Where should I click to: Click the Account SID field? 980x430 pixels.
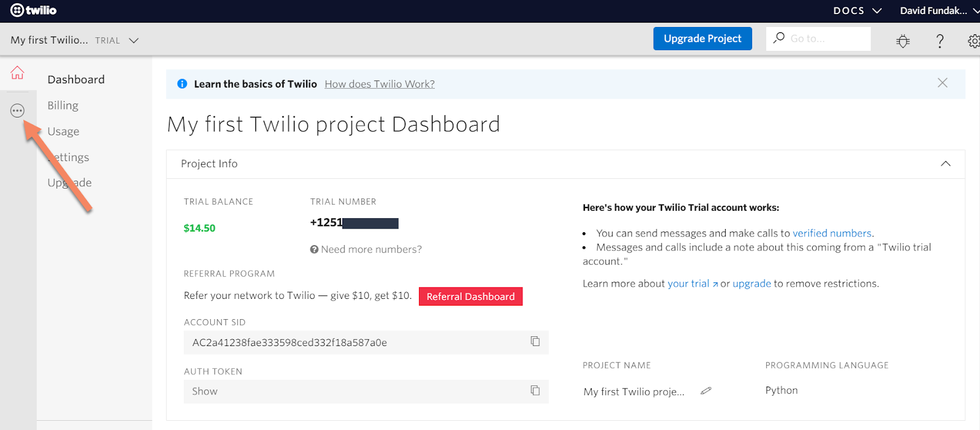tap(366, 342)
